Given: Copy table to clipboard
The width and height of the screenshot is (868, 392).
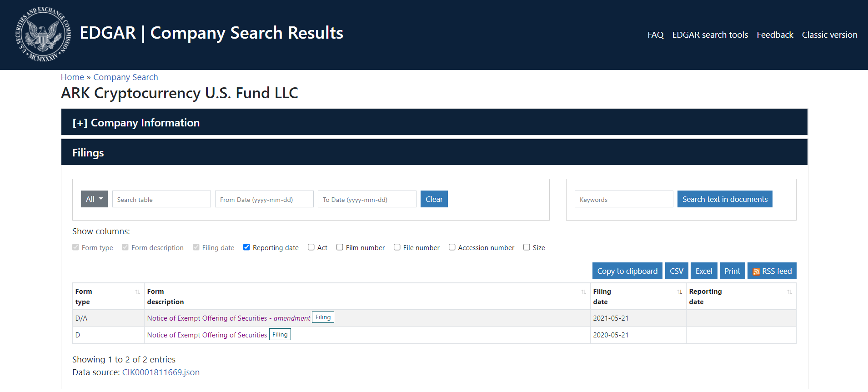Looking at the screenshot, I should [627, 271].
